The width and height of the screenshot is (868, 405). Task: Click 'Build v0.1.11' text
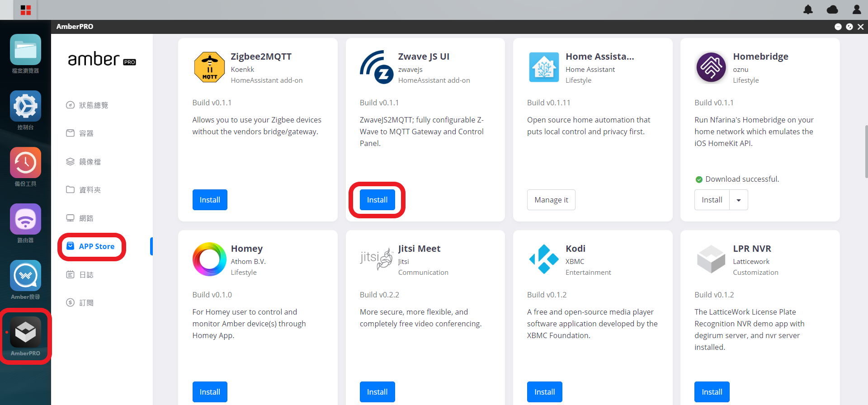[549, 103]
